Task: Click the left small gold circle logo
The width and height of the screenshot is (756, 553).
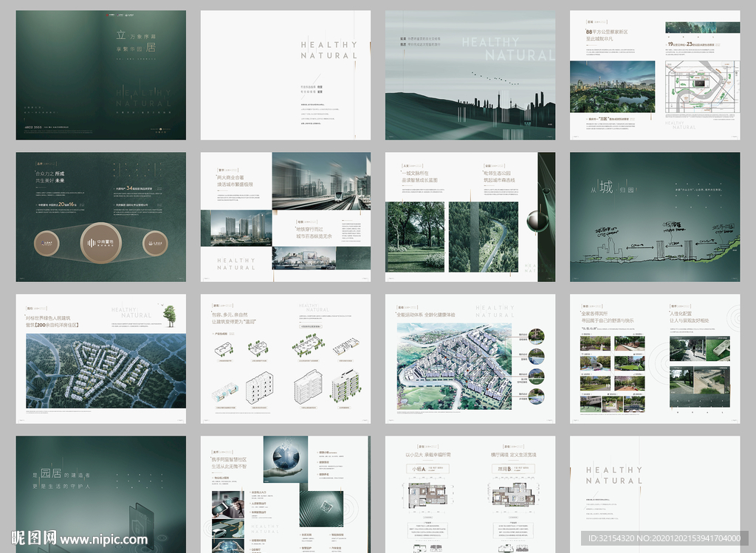Action: [x=47, y=244]
